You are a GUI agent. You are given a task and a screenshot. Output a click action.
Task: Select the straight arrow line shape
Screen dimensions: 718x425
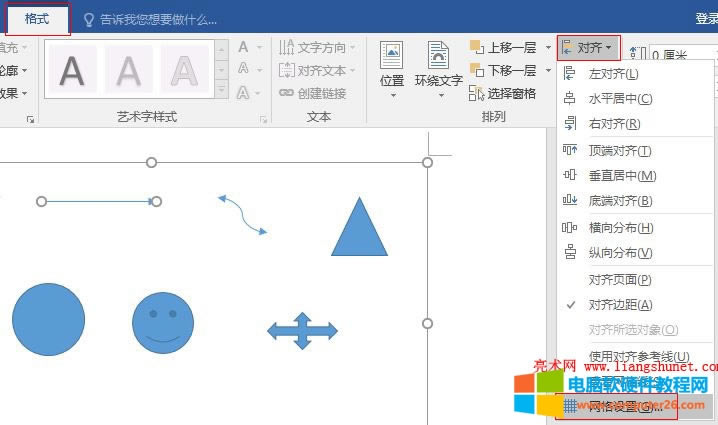[x=99, y=202]
